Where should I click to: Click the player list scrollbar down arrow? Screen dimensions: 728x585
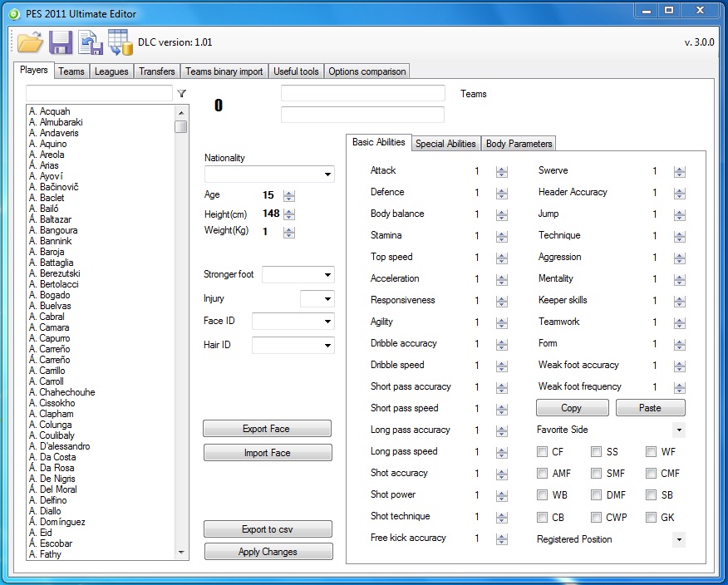(181, 553)
